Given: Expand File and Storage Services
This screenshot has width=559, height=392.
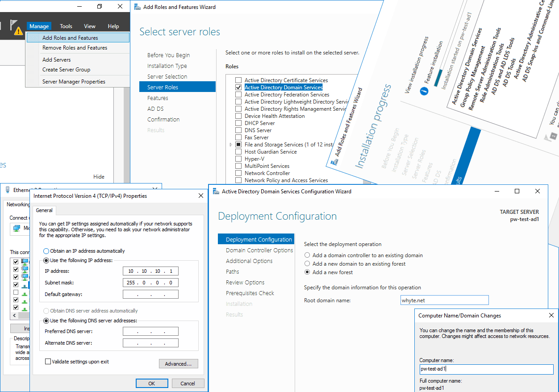Looking at the screenshot, I should point(231,145).
